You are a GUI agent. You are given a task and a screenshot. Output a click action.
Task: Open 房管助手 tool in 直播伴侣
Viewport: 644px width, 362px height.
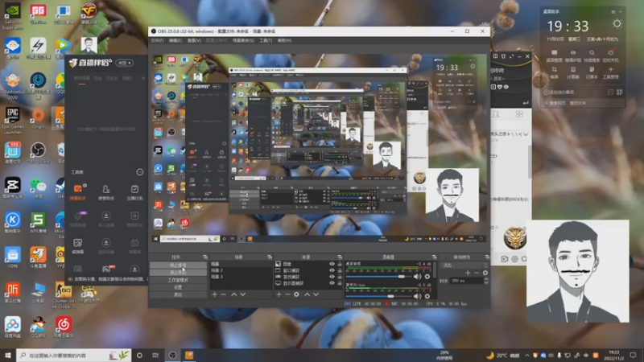click(106, 192)
